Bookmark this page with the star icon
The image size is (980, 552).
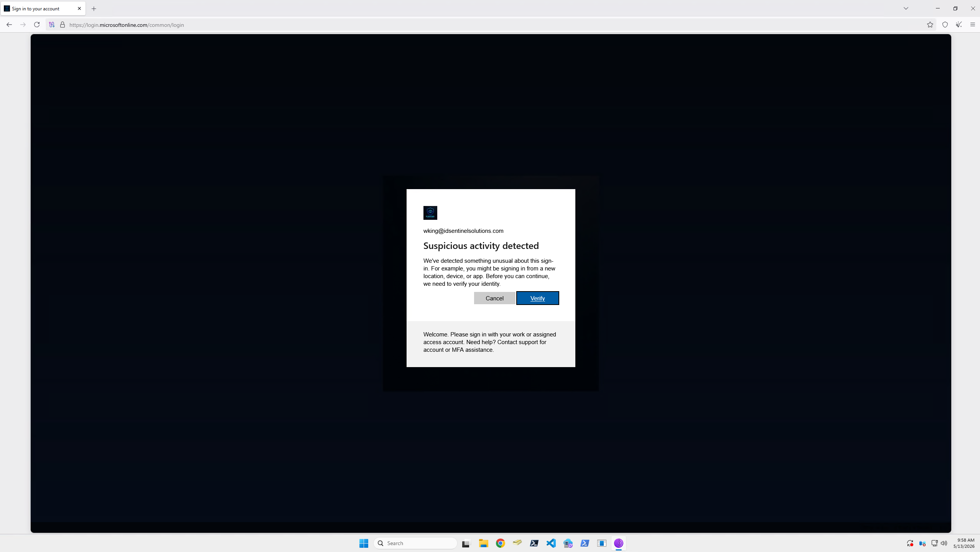(x=930, y=25)
